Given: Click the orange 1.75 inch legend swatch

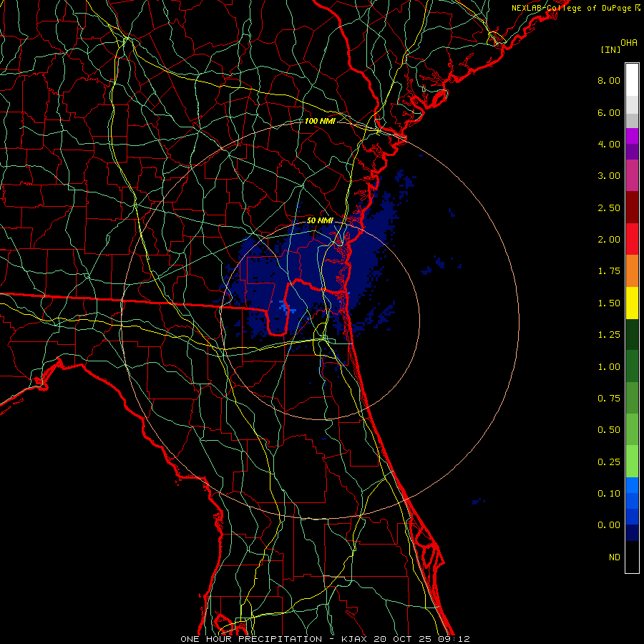Looking at the screenshot, I should tap(632, 271).
